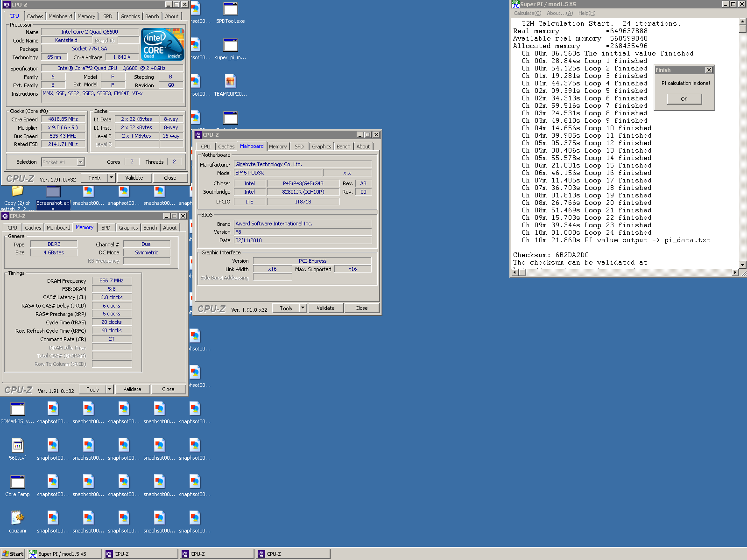Open the snapshot icon next to cpuz.ini
Viewport: 747px width, 560px height.
[53, 522]
